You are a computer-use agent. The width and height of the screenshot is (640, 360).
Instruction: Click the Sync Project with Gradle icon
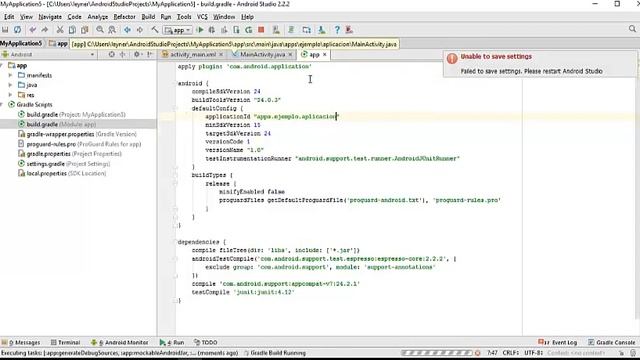[x=291, y=30]
